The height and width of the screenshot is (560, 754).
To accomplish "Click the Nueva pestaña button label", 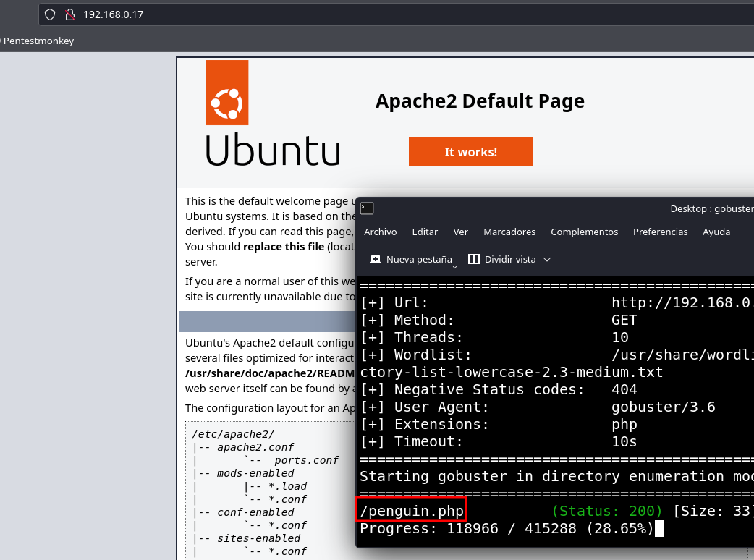I will point(419,259).
